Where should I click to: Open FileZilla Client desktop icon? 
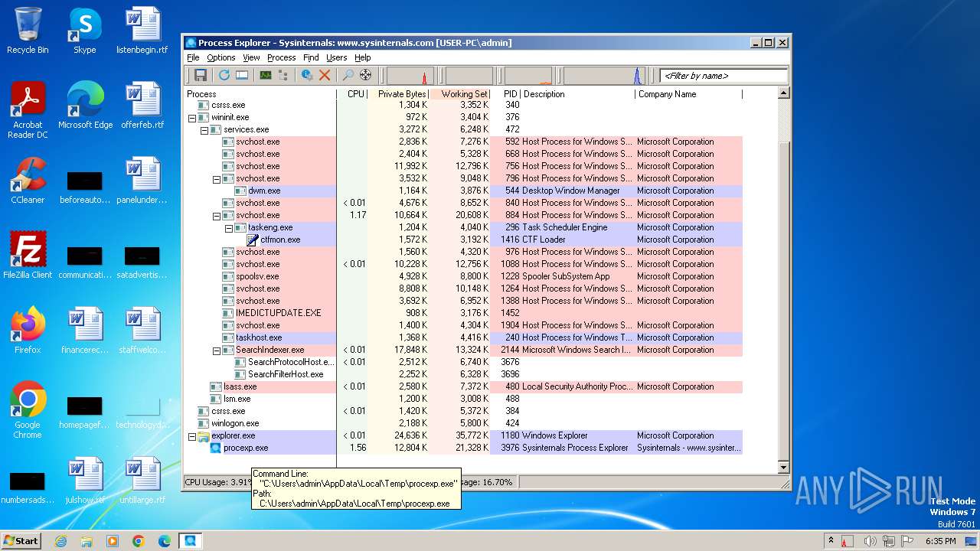[x=28, y=256]
